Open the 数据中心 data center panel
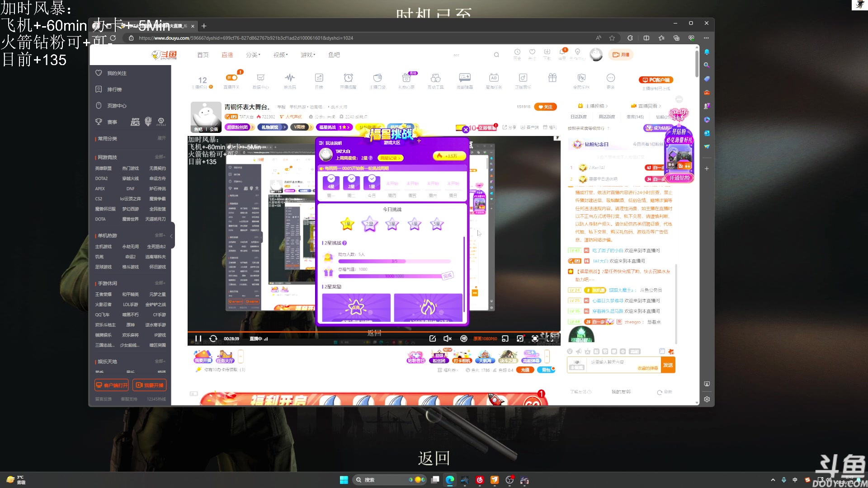 point(261,80)
